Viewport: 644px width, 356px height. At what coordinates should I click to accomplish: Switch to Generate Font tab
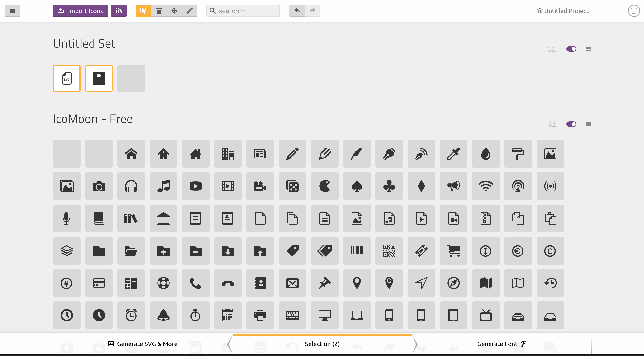click(501, 344)
